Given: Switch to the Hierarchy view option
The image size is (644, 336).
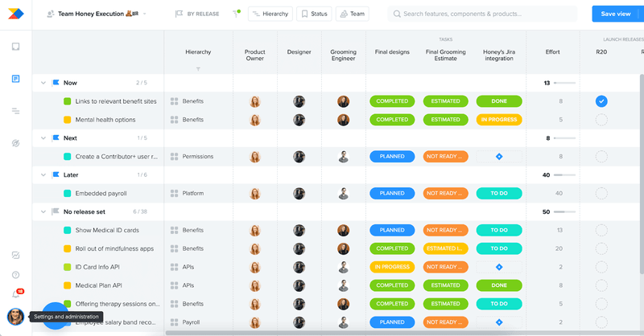Looking at the screenshot, I should [270, 14].
